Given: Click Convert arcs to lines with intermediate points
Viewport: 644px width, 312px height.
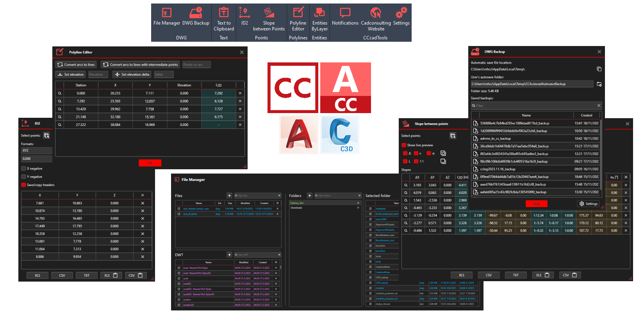Looking at the screenshot, I should point(141,65).
